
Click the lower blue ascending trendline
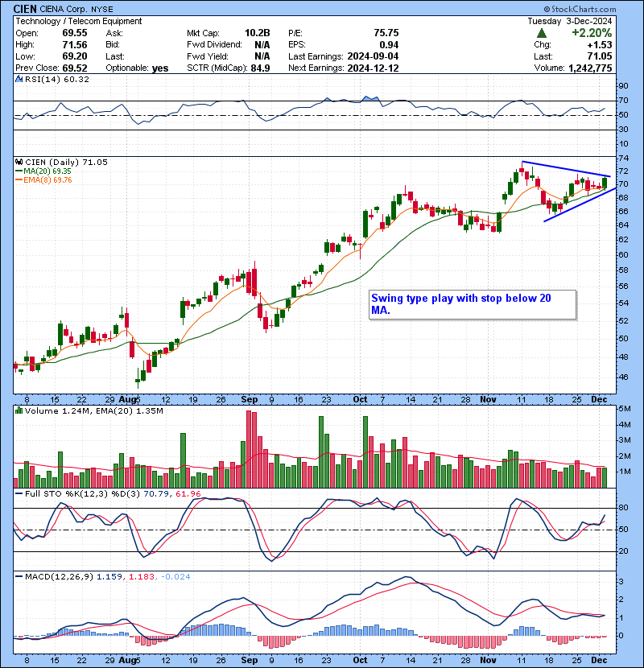click(x=580, y=204)
